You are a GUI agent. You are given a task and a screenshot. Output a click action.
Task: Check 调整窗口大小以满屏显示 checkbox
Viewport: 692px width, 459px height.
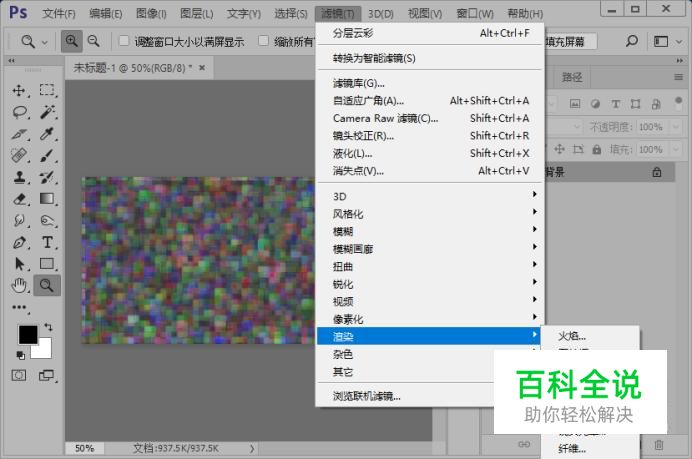point(124,41)
